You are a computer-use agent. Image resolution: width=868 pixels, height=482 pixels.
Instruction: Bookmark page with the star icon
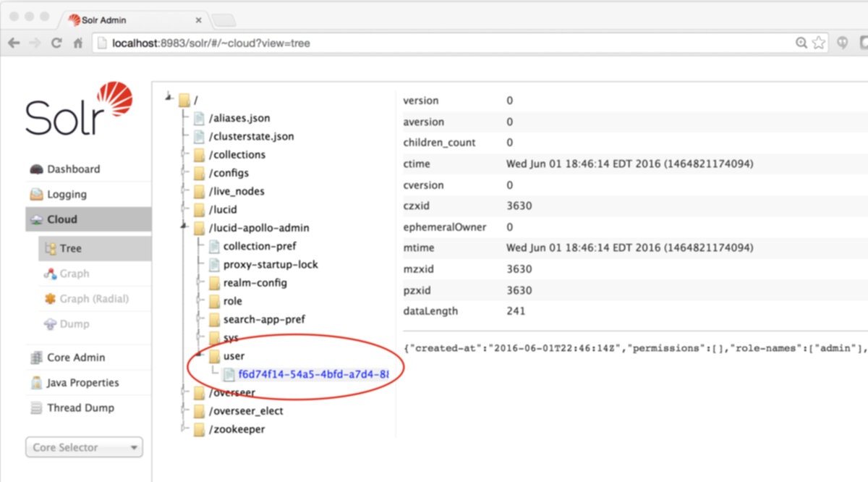click(818, 43)
